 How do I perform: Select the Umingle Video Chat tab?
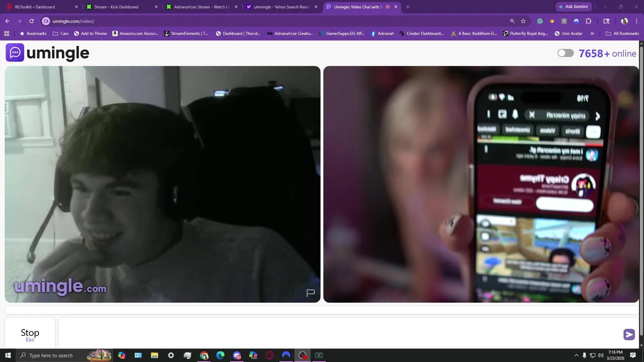(361, 7)
